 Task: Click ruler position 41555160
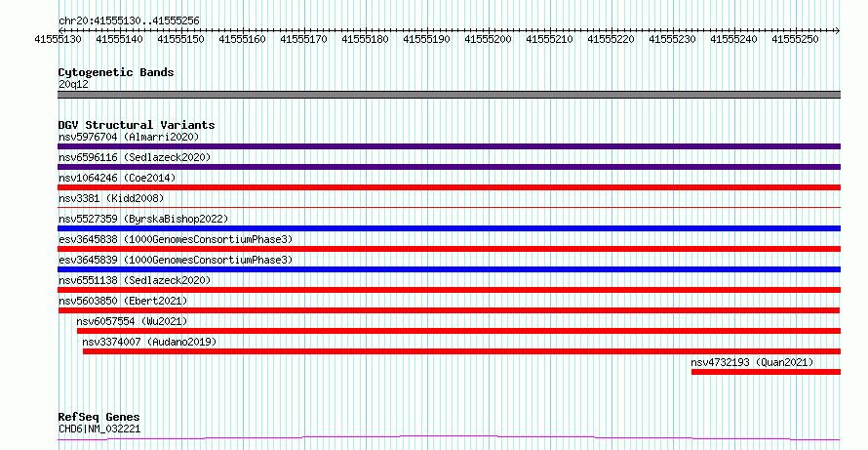click(x=243, y=39)
